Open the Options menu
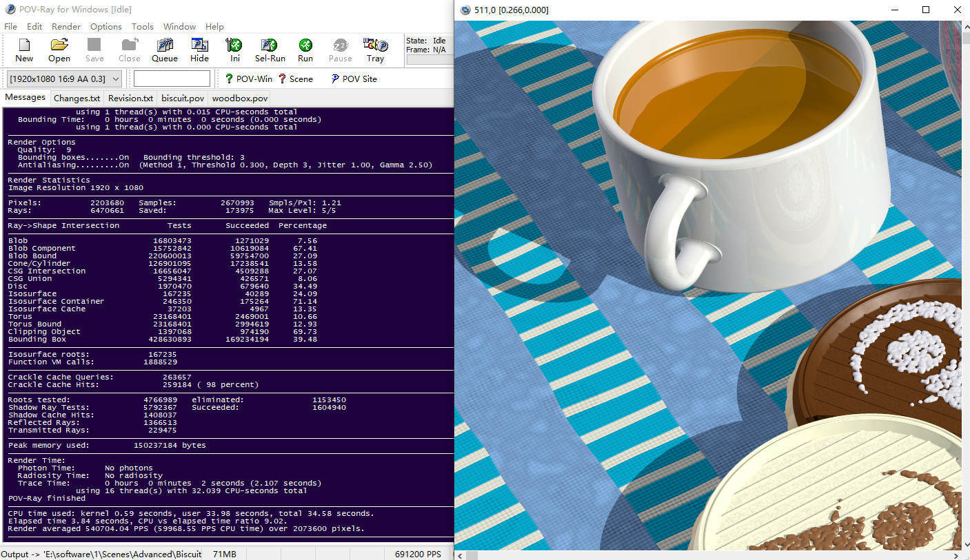Image resolution: width=970 pixels, height=560 pixels. tap(105, 26)
